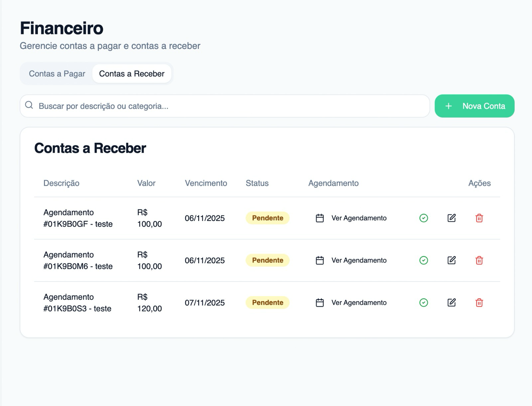Mark Agendamento #01K9B0M6 as received
Image resolution: width=532 pixels, height=406 pixels.
(424, 260)
